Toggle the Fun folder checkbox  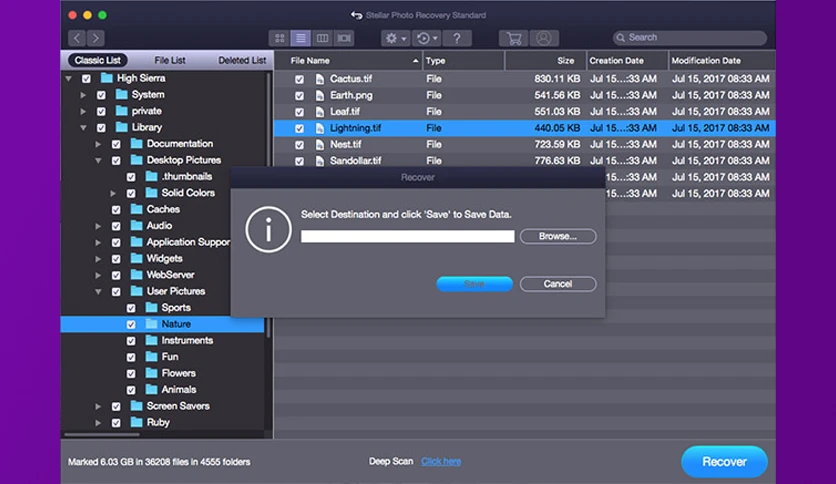pos(131,357)
